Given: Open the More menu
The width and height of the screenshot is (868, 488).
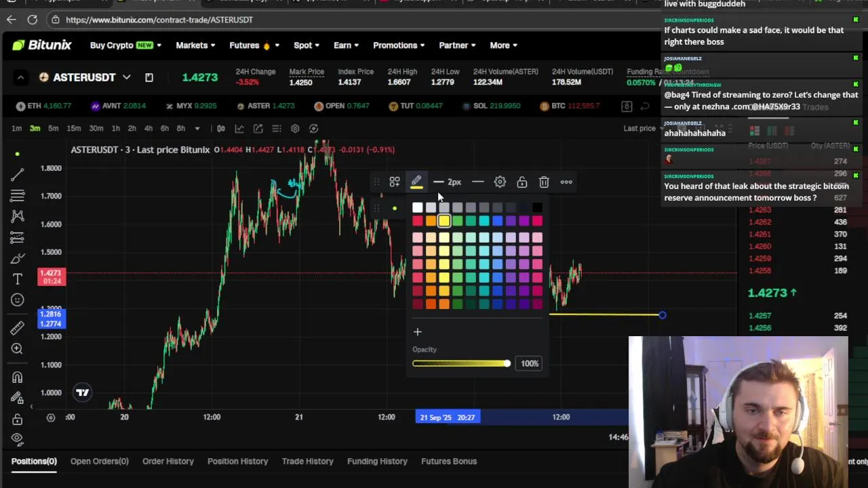Looking at the screenshot, I should coord(504,45).
